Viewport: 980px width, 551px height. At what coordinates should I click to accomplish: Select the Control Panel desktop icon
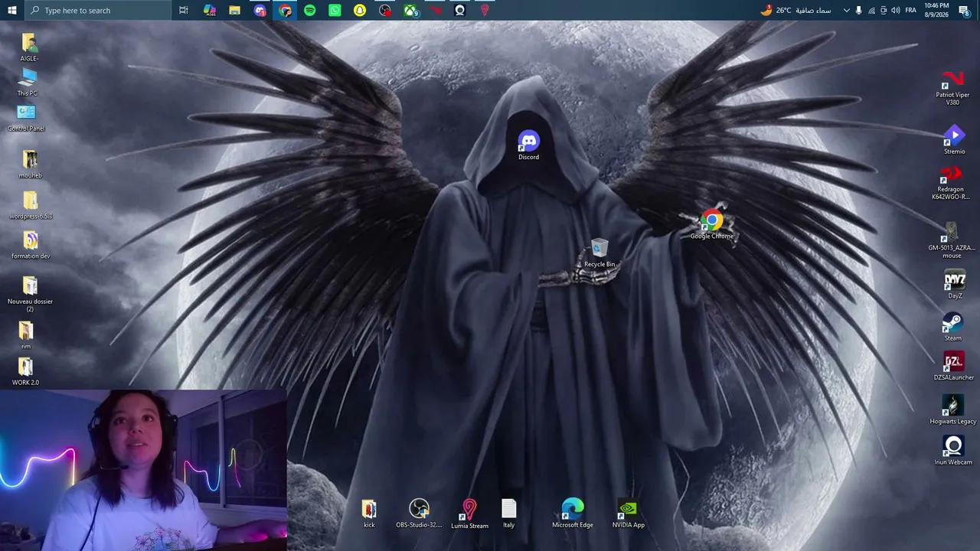[x=26, y=119]
